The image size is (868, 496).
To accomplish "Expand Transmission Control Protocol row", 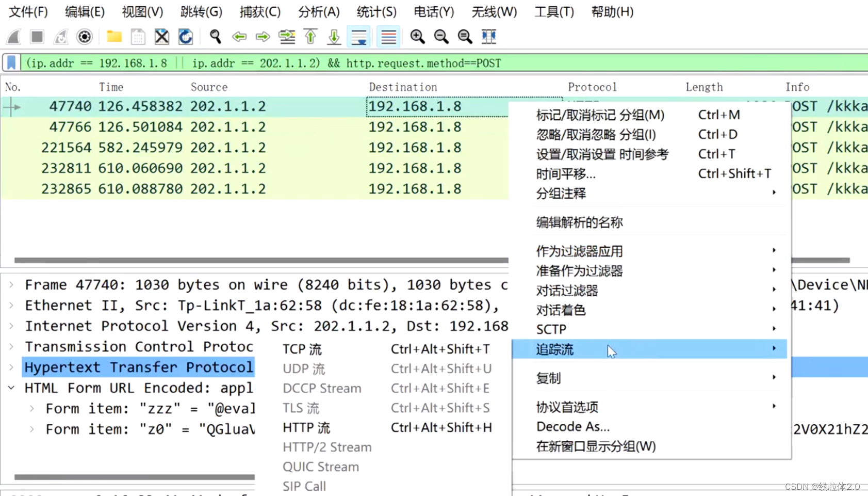I will [x=11, y=347].
